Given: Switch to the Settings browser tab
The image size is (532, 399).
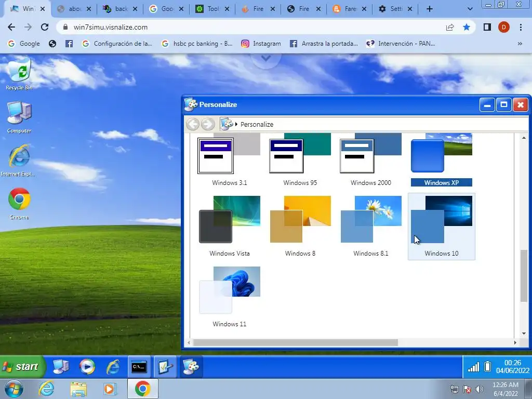Looking at the screenshot, I should coord(395,9).
